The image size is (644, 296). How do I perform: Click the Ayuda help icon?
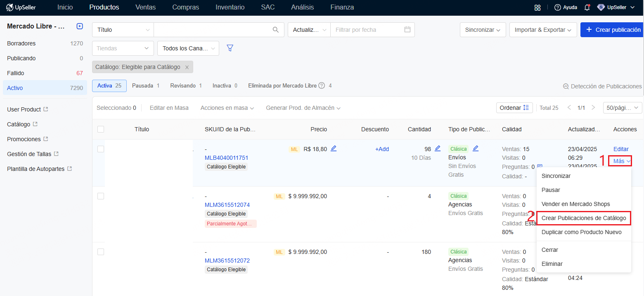(558, 7)
